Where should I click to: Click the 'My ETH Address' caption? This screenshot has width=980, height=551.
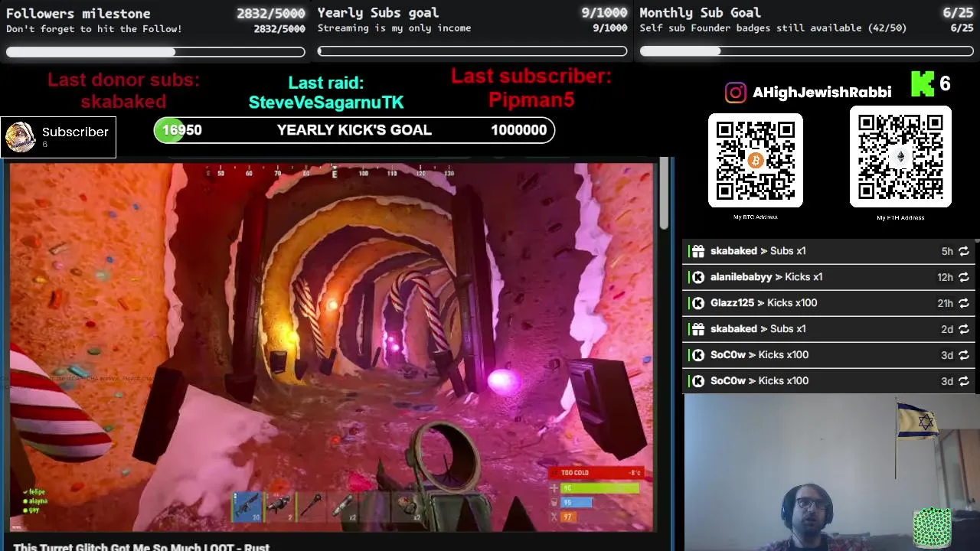coord(900,217)
